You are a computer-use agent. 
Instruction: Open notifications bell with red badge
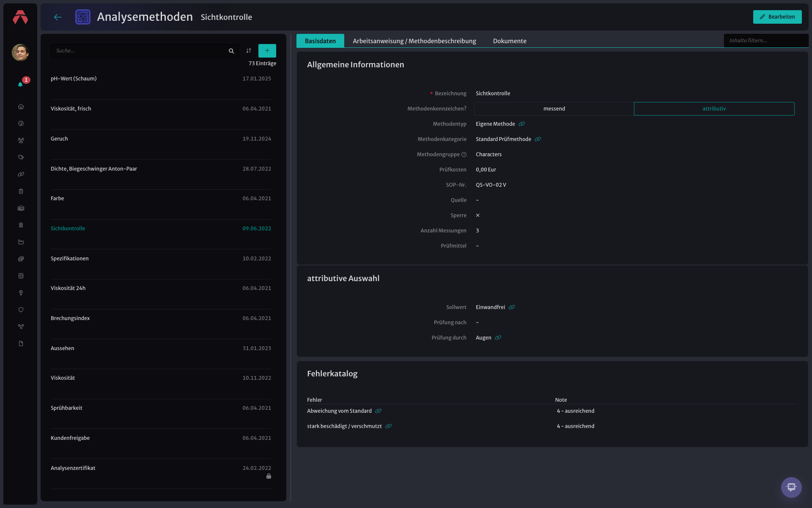pos(21,83)
